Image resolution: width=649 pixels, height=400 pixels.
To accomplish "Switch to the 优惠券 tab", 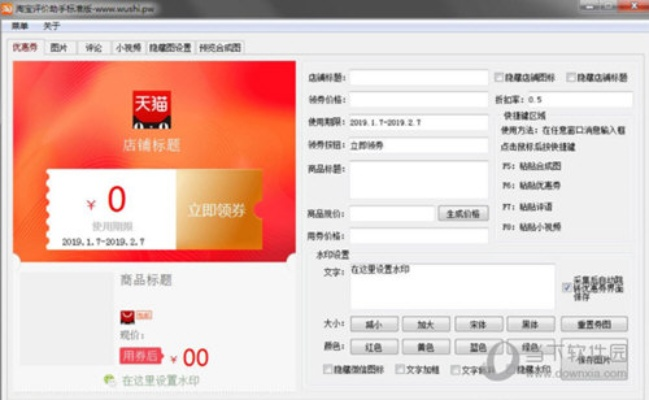I will (x=25, y=47).
